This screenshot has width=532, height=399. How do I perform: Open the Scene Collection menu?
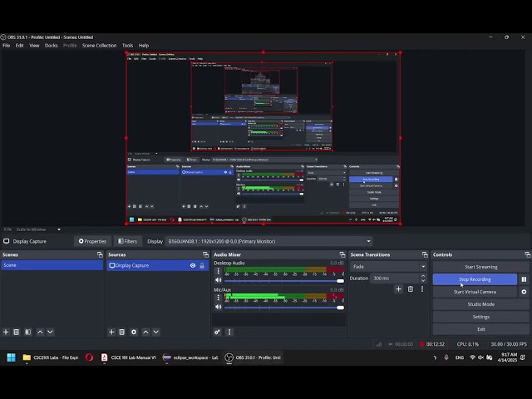pos(99,46)
